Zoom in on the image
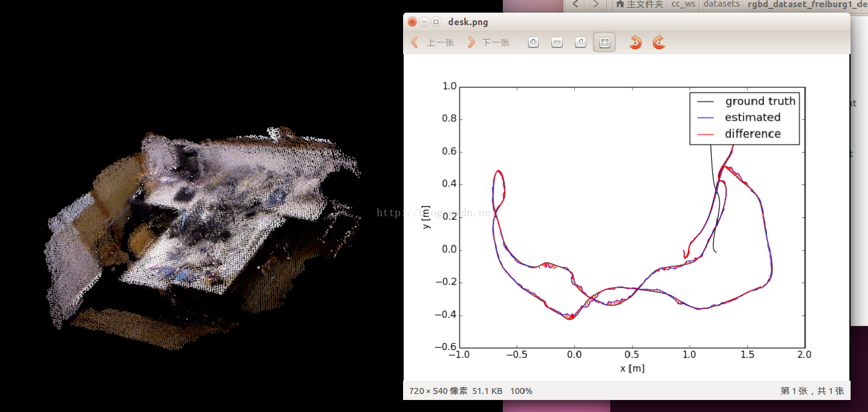The height and width of the screenshot is (412, 868). tap(533, 43)
